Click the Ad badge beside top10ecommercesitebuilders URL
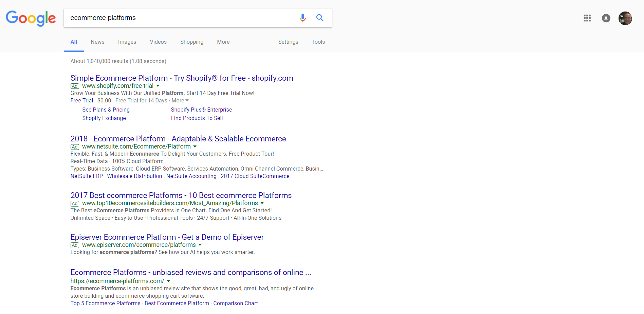This screenshot has width=644, height=314. point(75,203)
